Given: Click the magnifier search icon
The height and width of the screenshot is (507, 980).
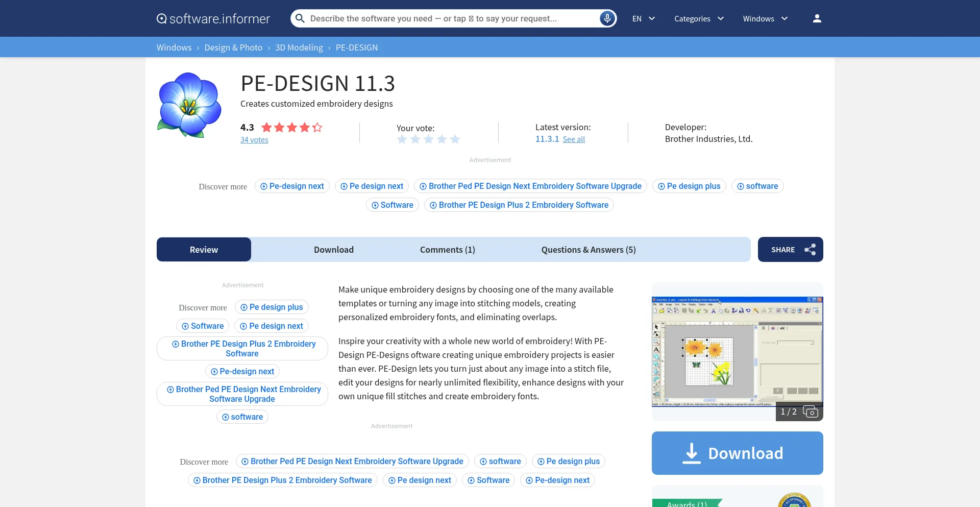Looking at the screenshot, I should [x=300, y=18].
